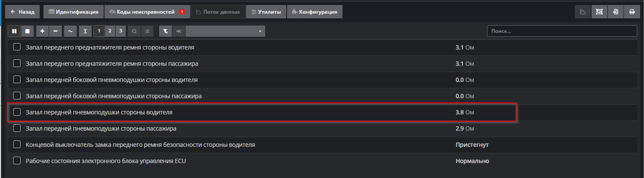Go back with the Назад button

point(23,12)
